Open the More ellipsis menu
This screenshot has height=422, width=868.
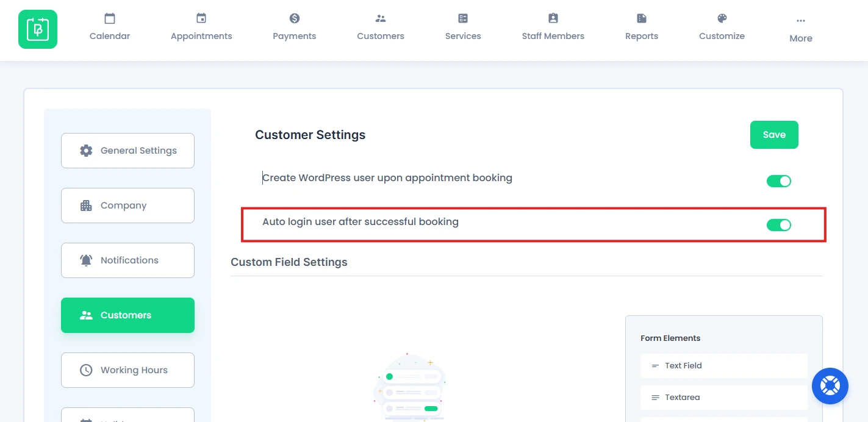pyautogui.click(x=801, y=21)
